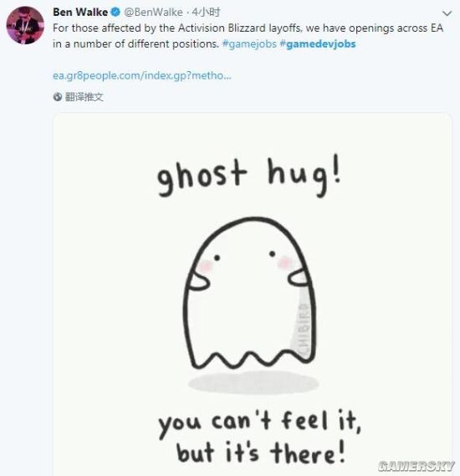Image resolution: width=460 pixels, height=476 pixels.
Task: Follow the #gamedevjobs hashtag
Action: [318, 44]
